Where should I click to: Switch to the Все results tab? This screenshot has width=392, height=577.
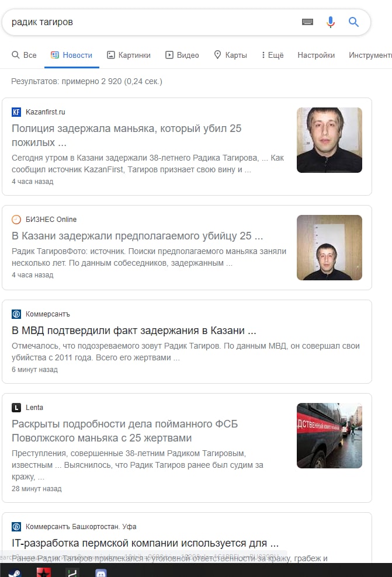25,55
